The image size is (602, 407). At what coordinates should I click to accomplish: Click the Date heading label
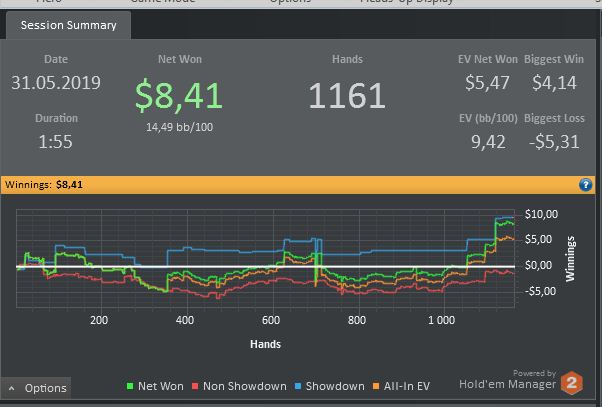[x=56, y=59]
